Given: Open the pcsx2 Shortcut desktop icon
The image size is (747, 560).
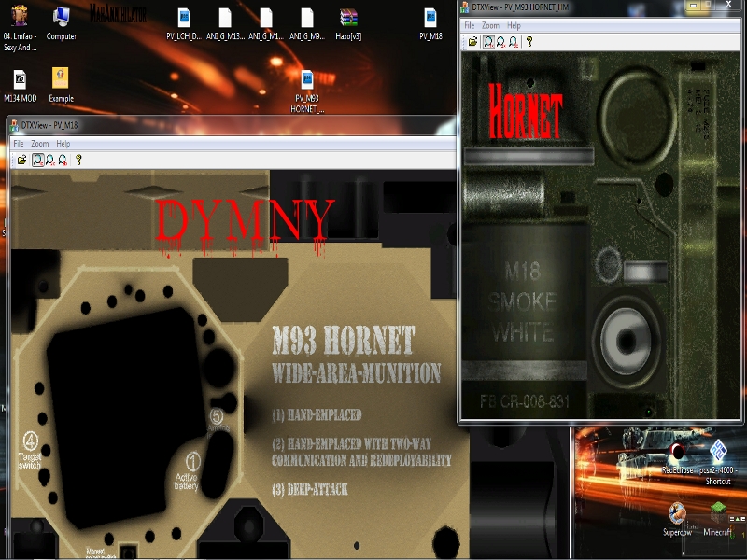Looking at the screenshot, I should tap(718, 462).
